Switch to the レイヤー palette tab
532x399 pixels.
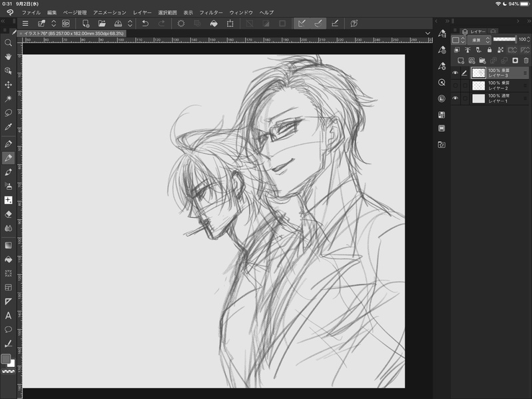[475, 31]
